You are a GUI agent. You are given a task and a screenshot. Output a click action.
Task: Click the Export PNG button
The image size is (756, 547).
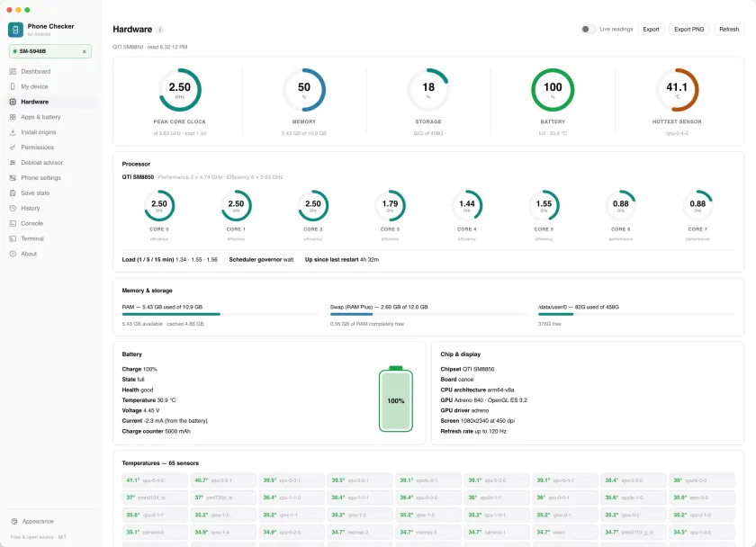coord(689,30)
